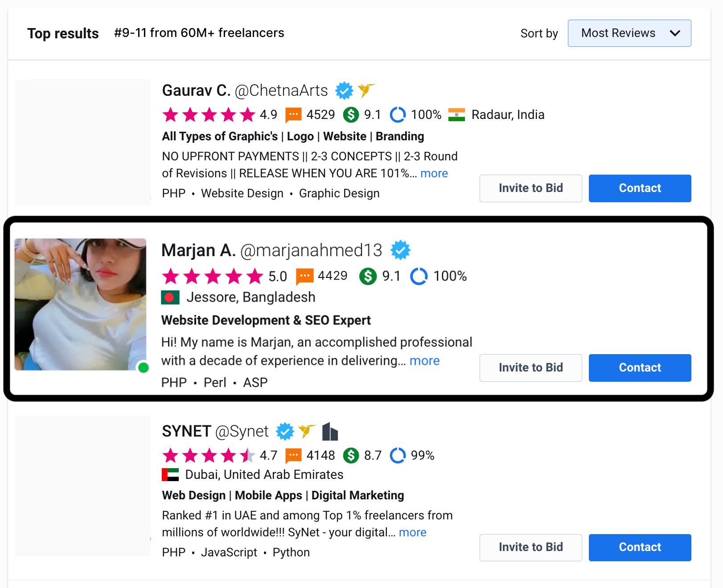This screenshot has height=588, width=723.
Task: Click the orange reviews icon next to 4429
Action: click(x=305, y=276)
